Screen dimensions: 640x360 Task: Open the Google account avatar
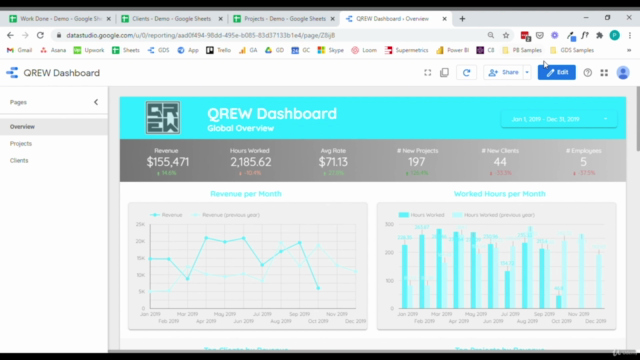pos(623,73)
